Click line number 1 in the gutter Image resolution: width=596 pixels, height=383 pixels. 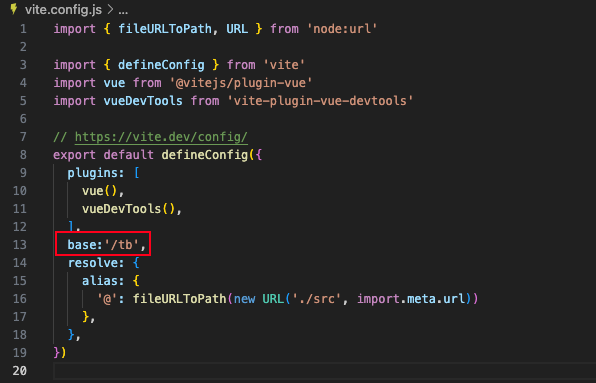pos(23,29)
